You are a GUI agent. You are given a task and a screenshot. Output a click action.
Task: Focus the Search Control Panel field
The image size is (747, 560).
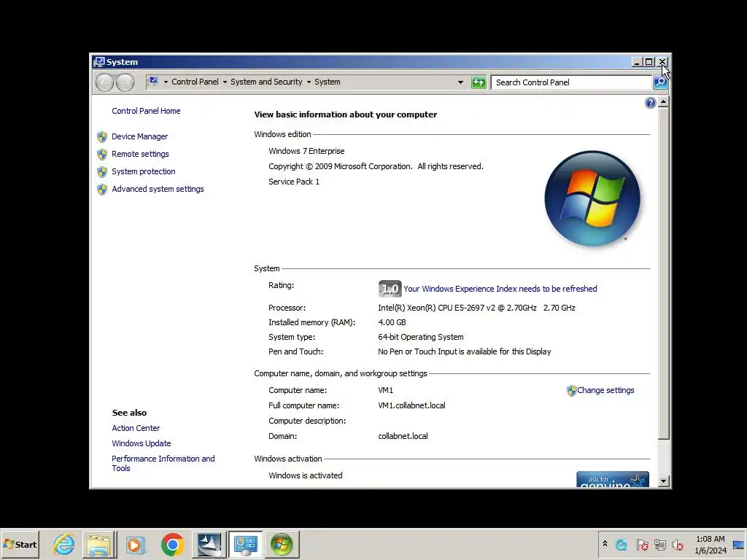(572, 82)
